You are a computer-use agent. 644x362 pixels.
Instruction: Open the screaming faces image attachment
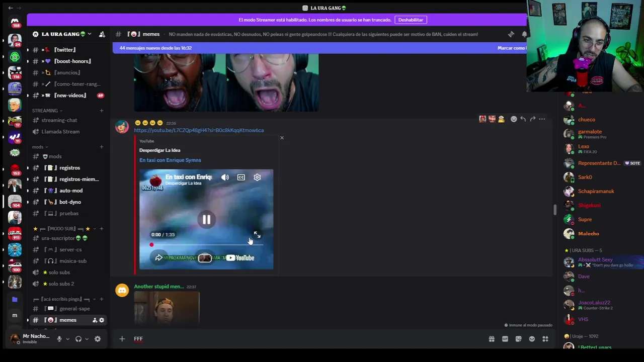(226, 82)
